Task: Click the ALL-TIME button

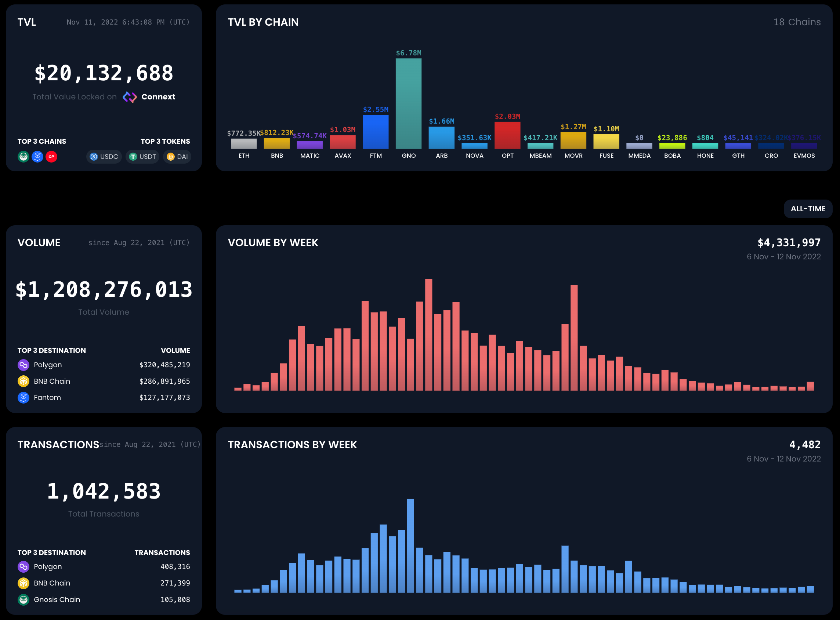Action: (x=808, y=209)
